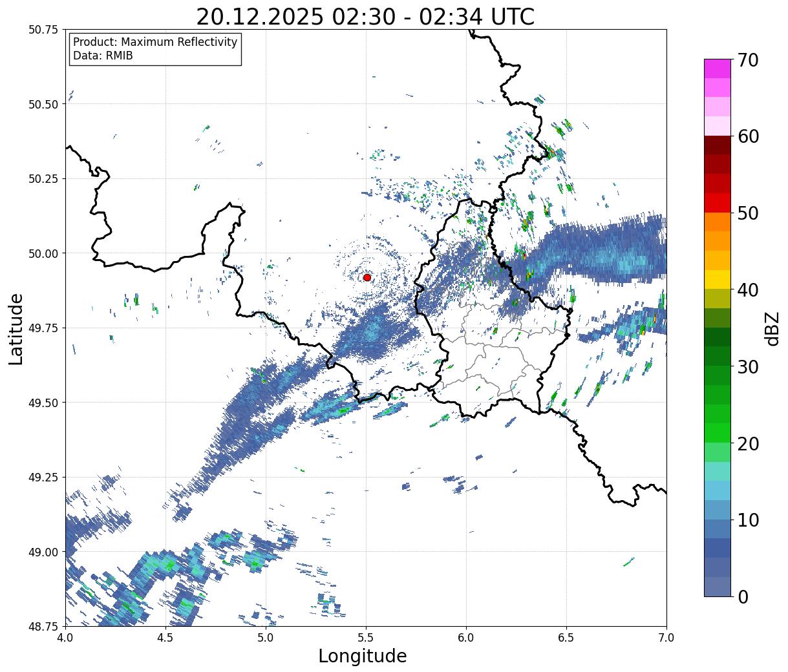Click the colorbar tick label 60
This screenshot has height=672, width=788.
point(748,136)
